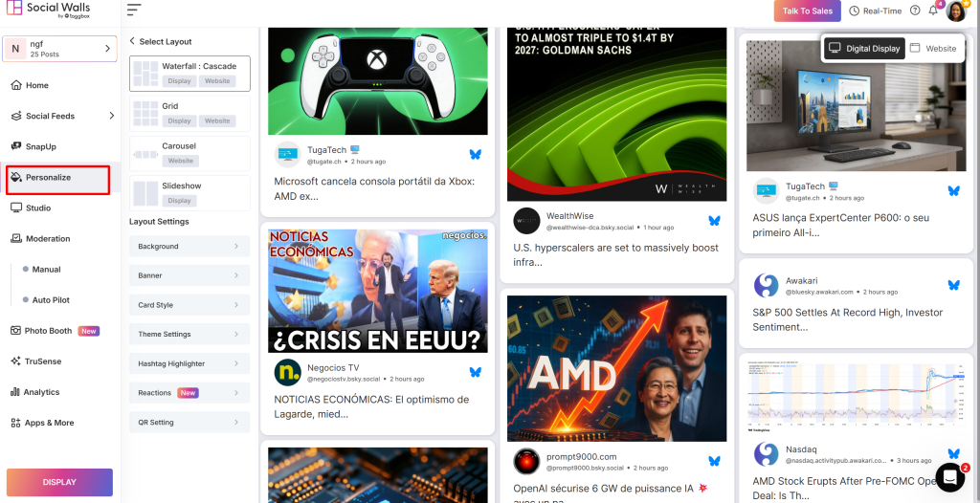Switch preview to Website mode
The height and width of the screenshot is (503, 980).
click(933, 48)
